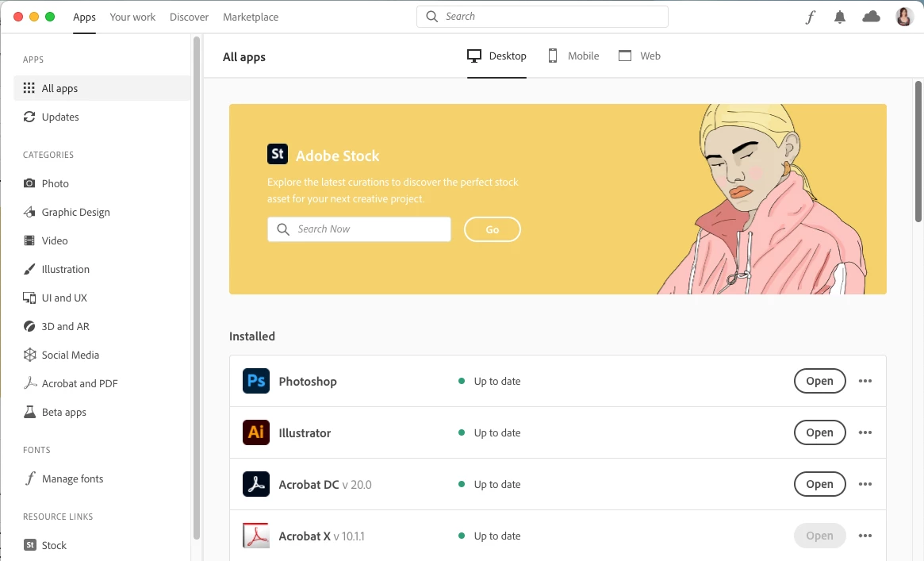Viewport: 924px width, 561px height.
Task: Click the sidebar vertical scrollbar
Action: (x=196, y=287)
